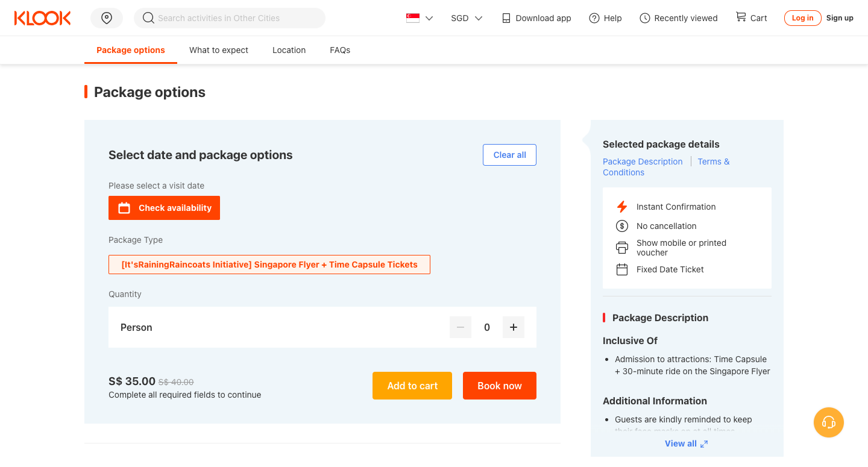Click the Instant Confirmation lightning icon
The height and width of the screenshot is (467, 868).
(x=622, y=207)
